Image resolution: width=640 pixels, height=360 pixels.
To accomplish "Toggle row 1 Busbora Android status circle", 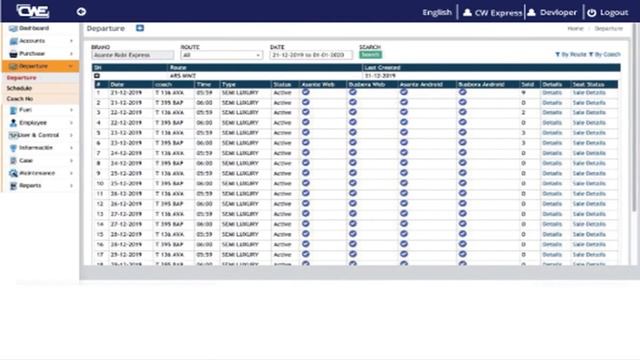I will click(x=462, y=92).
